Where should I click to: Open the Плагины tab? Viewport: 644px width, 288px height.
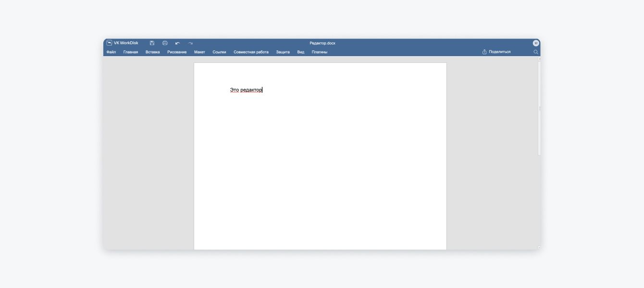tap(319, 52)
